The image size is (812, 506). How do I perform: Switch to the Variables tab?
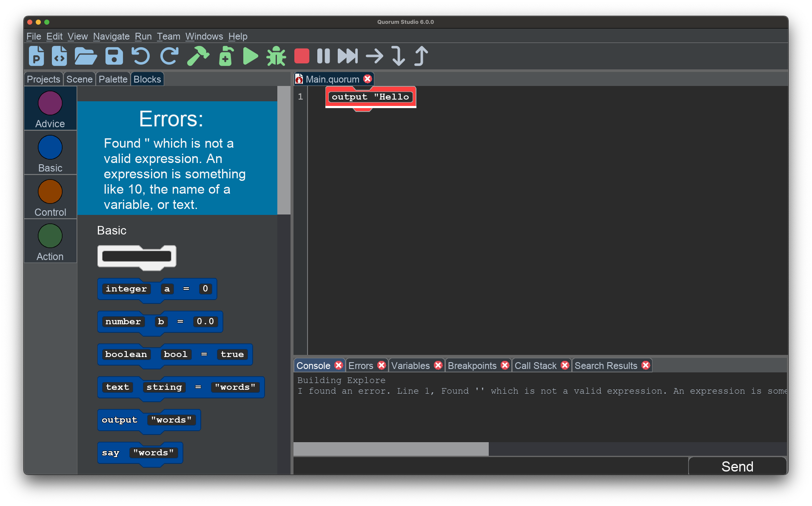point(410,366)
